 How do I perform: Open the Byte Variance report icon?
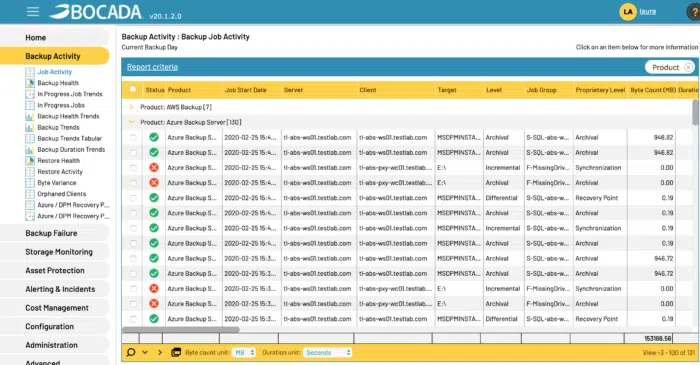[x=30, y=183]
